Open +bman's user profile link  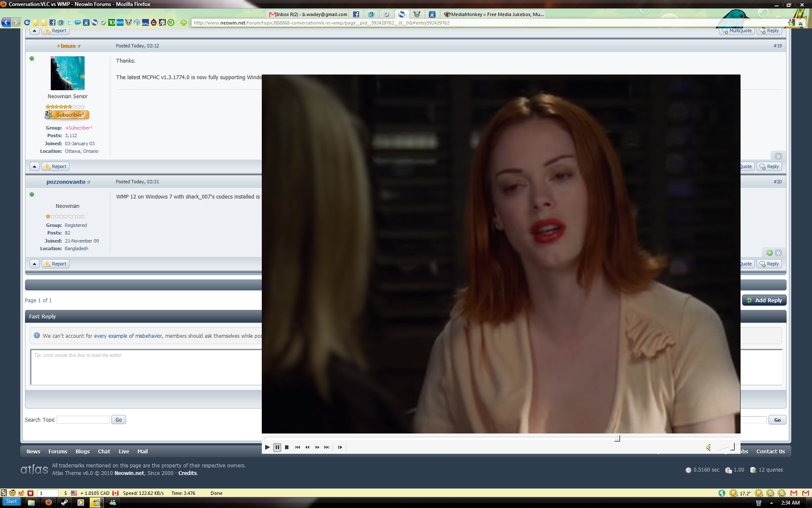(66, 46)
